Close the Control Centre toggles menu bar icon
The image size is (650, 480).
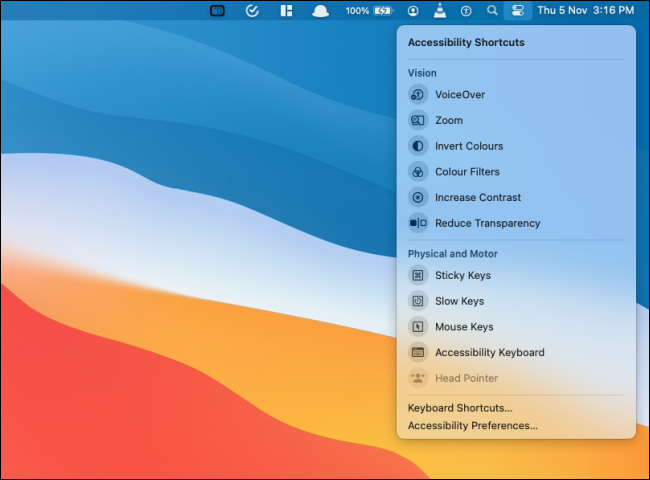tap(518, 10)
